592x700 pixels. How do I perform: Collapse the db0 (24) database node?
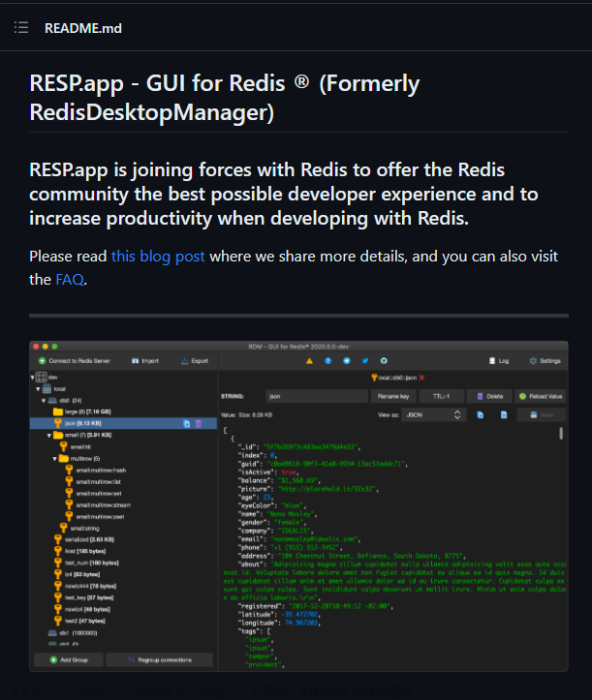[x=44, y=401]
